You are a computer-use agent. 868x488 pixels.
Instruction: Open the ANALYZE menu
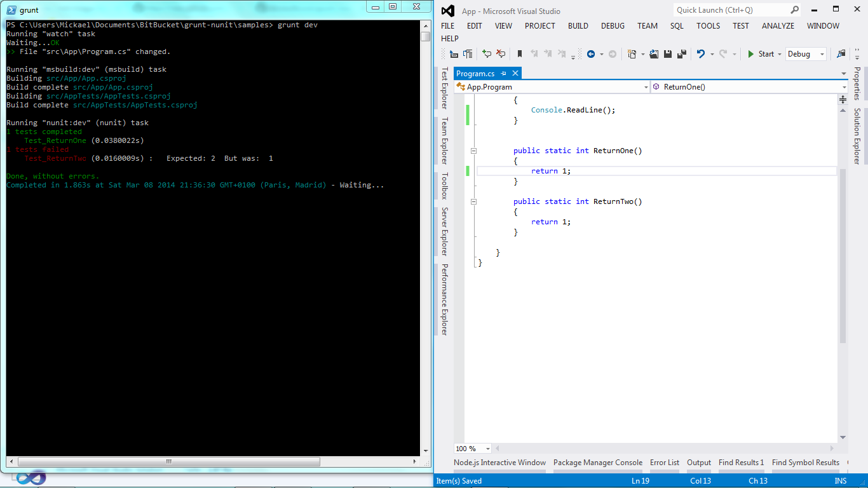[778, 26]
